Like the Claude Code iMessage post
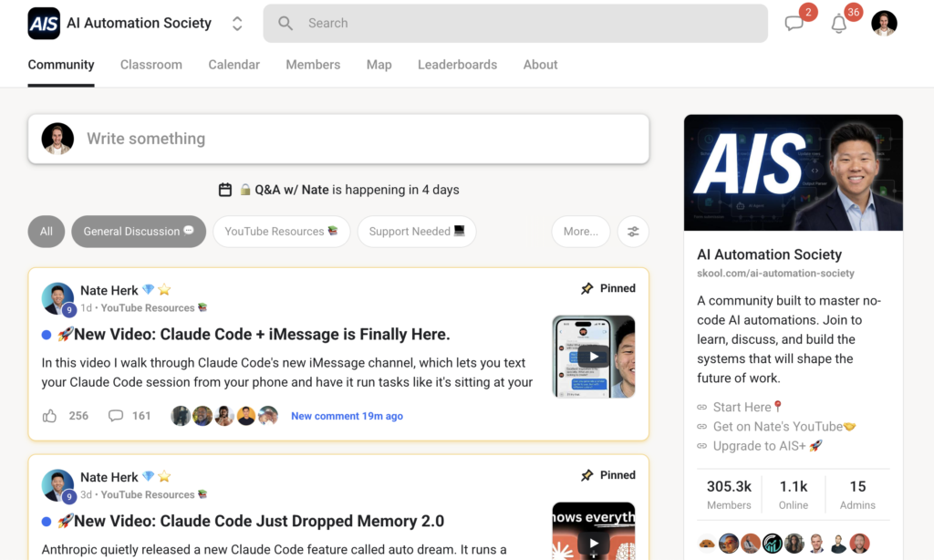934x560 pixels. coord(50,416)
